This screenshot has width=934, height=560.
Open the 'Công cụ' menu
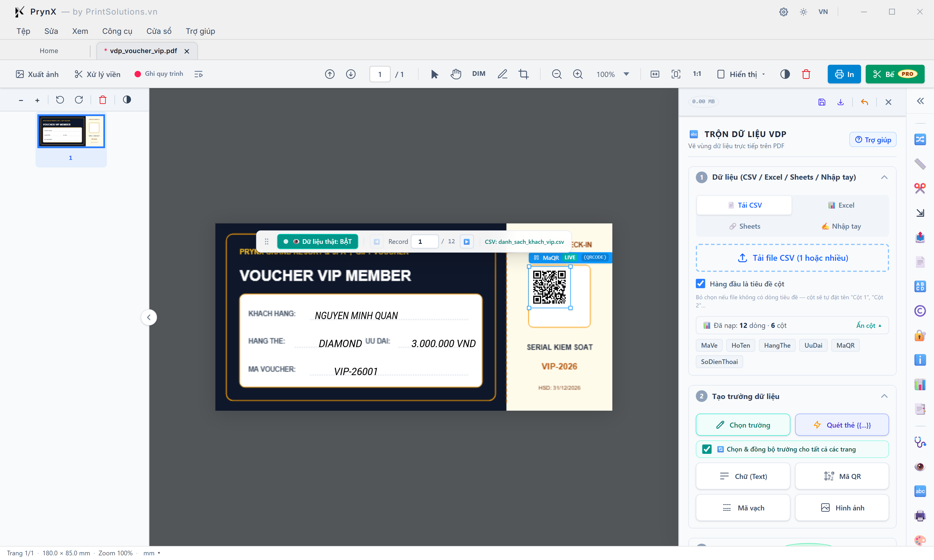tap(117, 31)
